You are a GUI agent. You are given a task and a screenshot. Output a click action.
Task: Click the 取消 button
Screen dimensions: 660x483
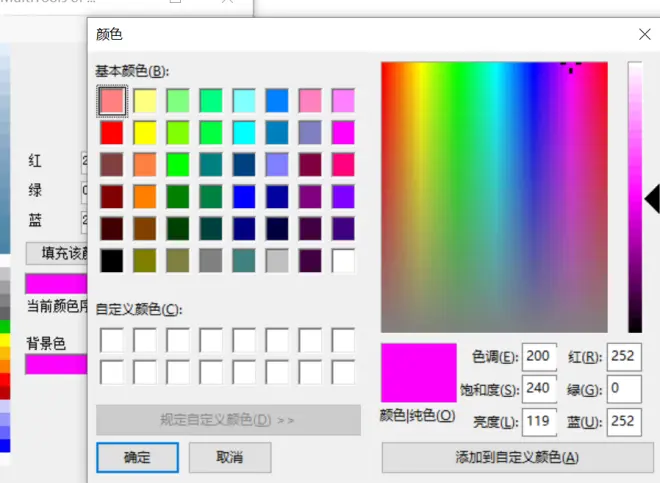[x=230, y=457]
